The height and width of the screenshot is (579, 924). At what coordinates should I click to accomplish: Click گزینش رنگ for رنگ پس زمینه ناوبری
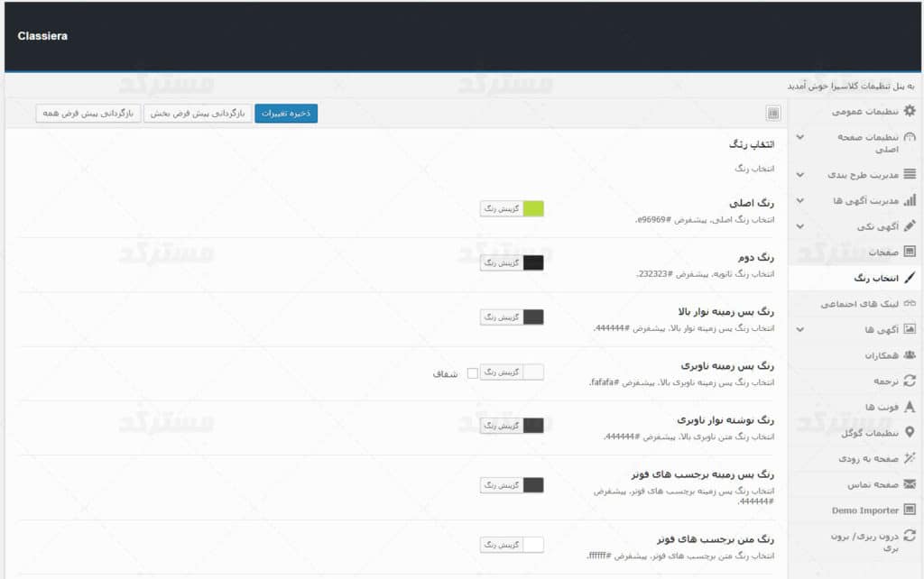502,372
